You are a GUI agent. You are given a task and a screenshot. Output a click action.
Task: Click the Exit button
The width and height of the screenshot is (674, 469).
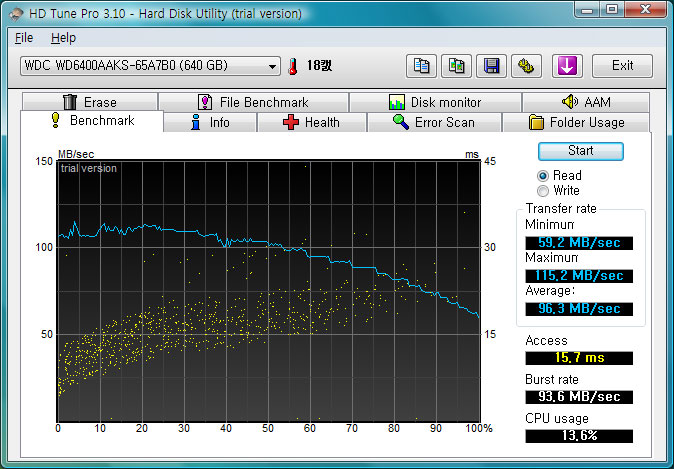click(622, 66)
